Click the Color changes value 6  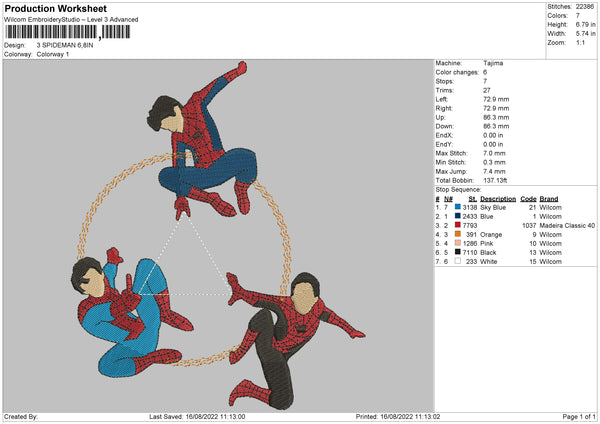point(485,72)
